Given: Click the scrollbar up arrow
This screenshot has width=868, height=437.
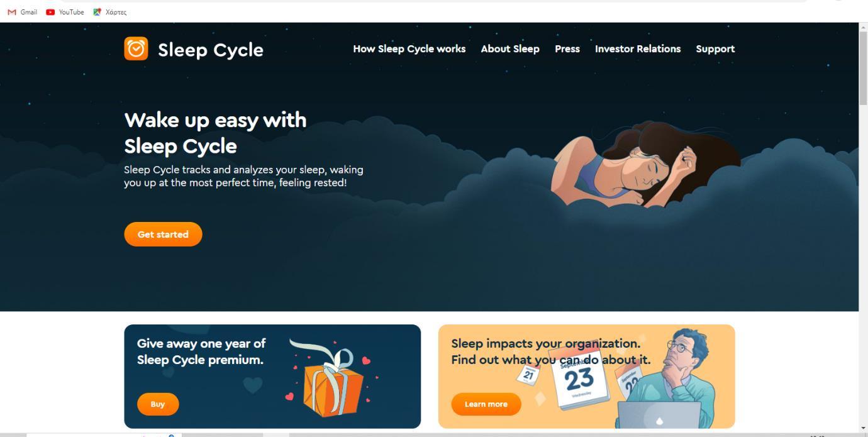Looking at the screenshot, I should point(863,27).
